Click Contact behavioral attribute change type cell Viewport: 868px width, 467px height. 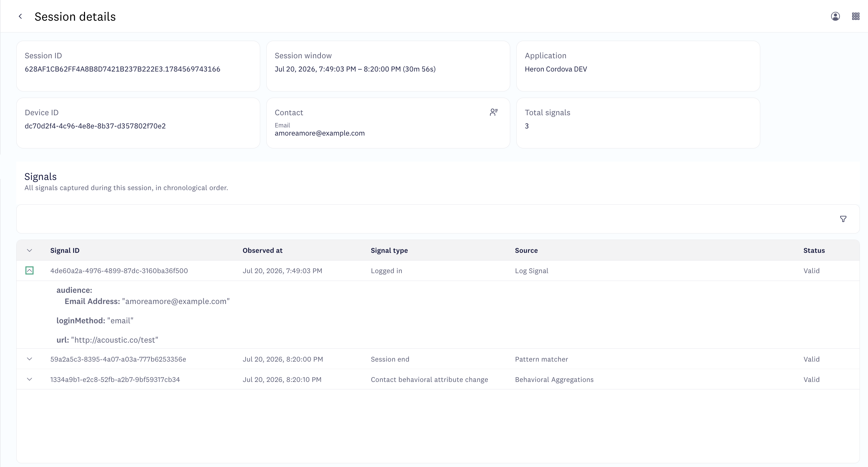[429, 380]
